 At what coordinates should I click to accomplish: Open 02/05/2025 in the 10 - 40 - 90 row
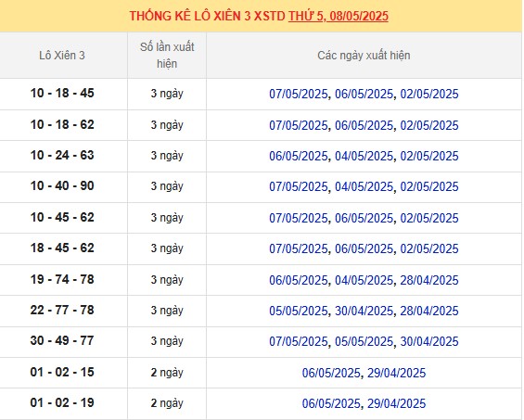pos(429,186)
